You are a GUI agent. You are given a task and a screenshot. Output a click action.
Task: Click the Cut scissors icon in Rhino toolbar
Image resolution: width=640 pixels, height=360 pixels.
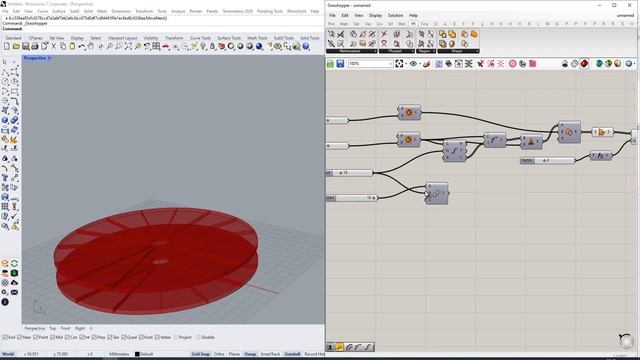coord(53,47)
